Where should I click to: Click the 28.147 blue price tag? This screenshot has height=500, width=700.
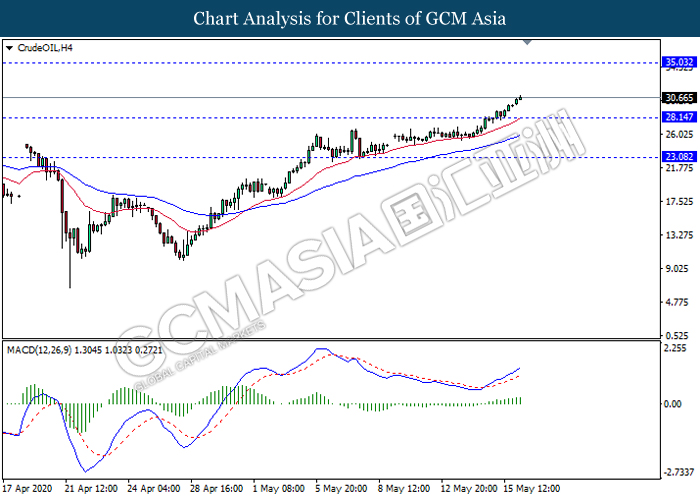[679, 117]
